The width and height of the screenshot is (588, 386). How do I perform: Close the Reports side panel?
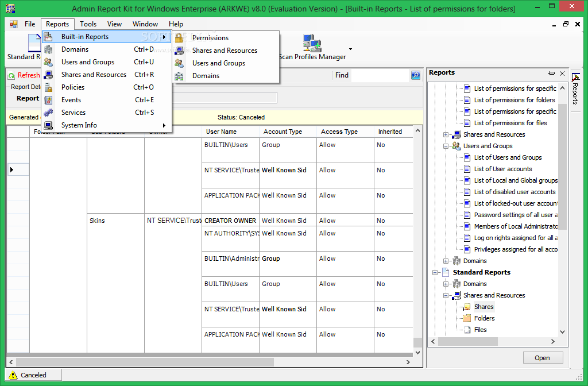pos(562,73)
